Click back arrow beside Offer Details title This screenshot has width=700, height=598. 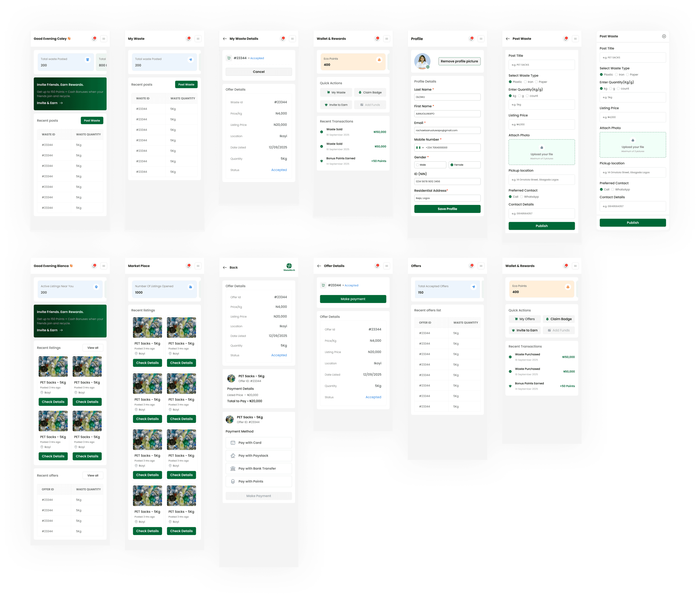point(319,266)
